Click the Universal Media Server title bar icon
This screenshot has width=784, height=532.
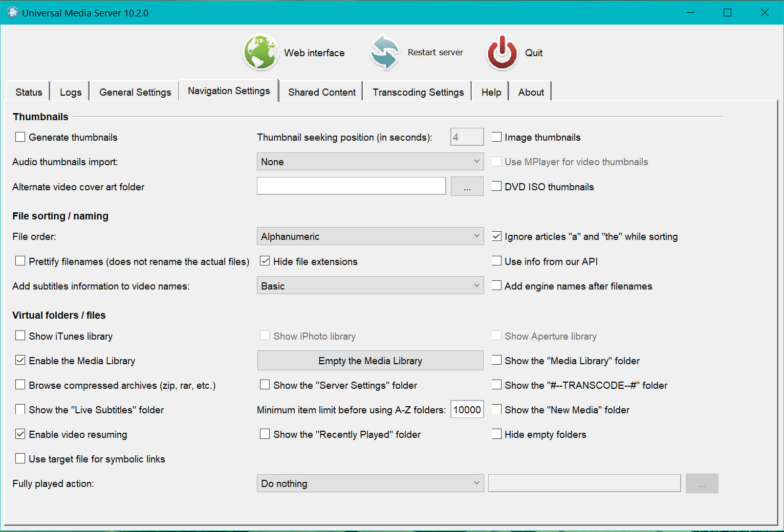point(12,12)
